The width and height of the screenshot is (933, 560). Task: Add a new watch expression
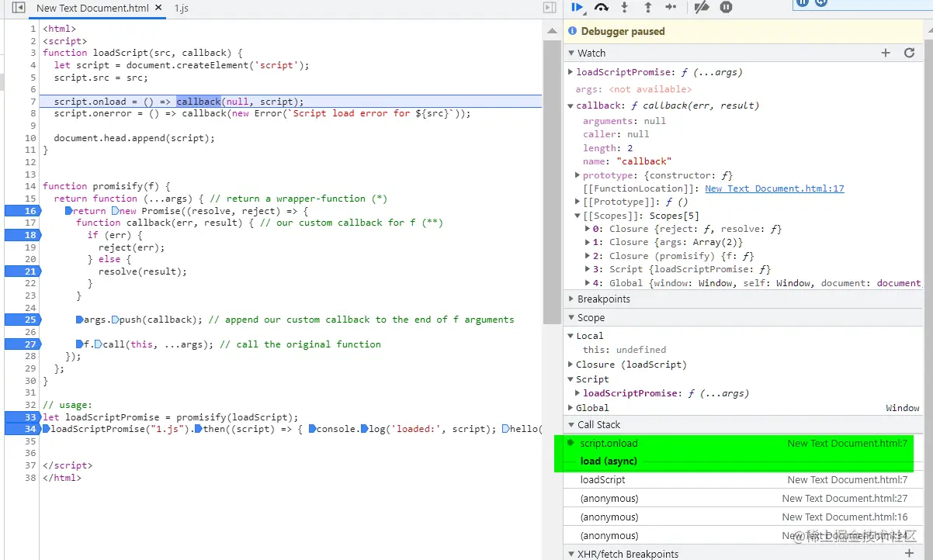coord(886,53)
